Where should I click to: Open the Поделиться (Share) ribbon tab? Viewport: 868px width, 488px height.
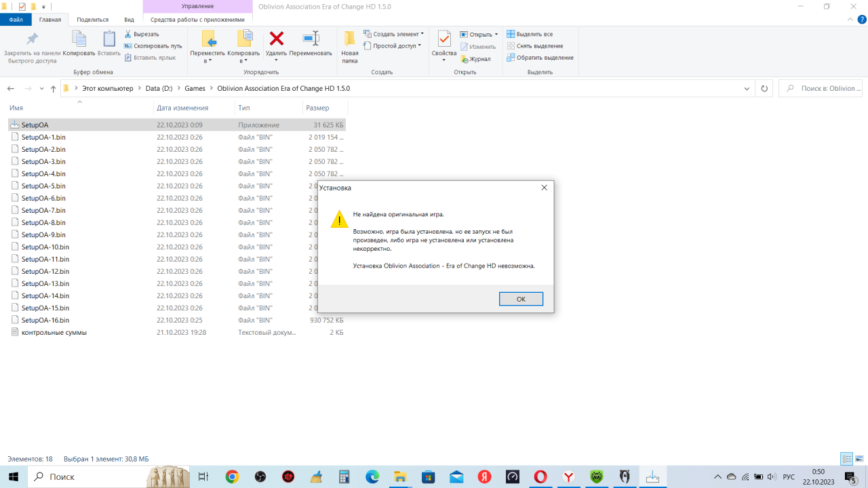point(92,20)
